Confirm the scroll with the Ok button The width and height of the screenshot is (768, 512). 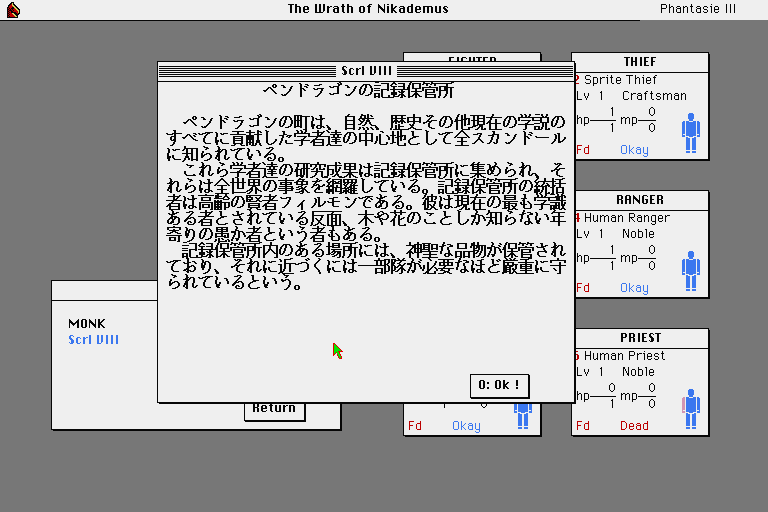coord(499,386)
